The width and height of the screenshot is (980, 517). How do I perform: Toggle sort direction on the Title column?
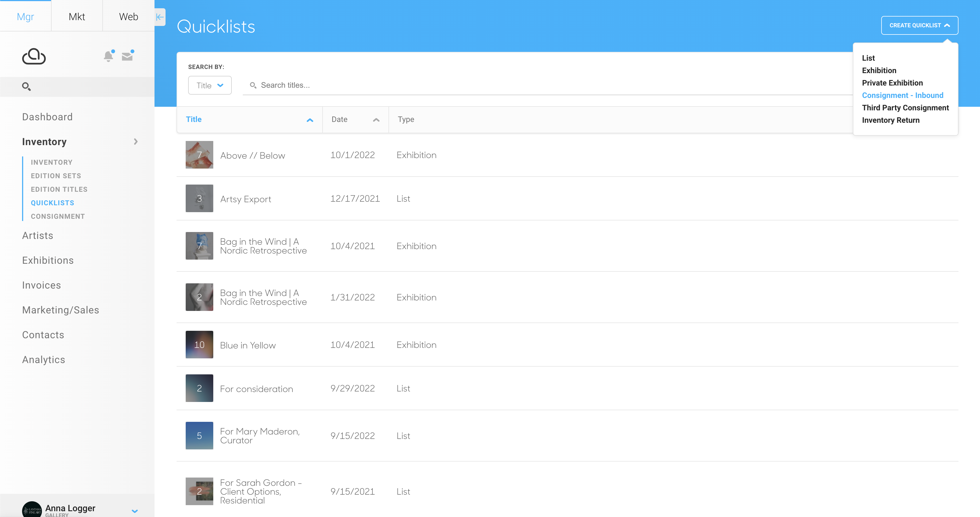tap(310, 119)
